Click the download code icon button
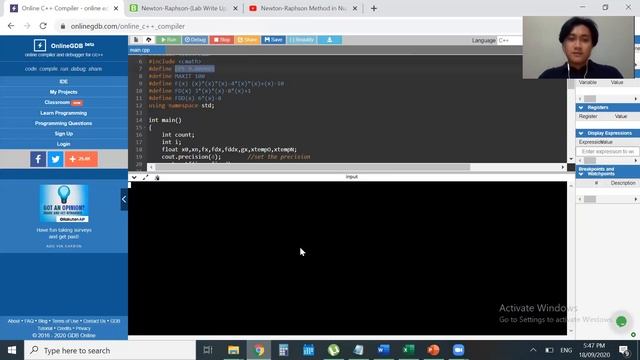Viewport: 640px width, 360px height. click(329, 40)
